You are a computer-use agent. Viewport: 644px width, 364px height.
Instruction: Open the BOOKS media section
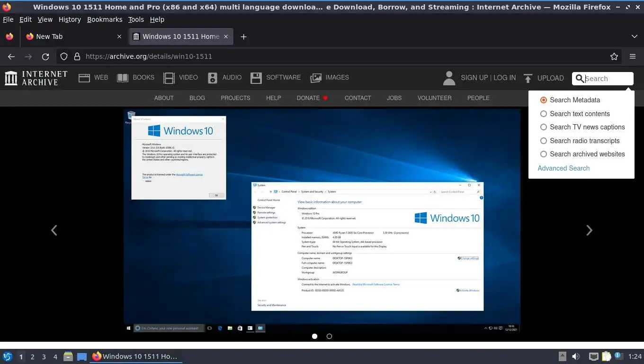tap(135, 78)
